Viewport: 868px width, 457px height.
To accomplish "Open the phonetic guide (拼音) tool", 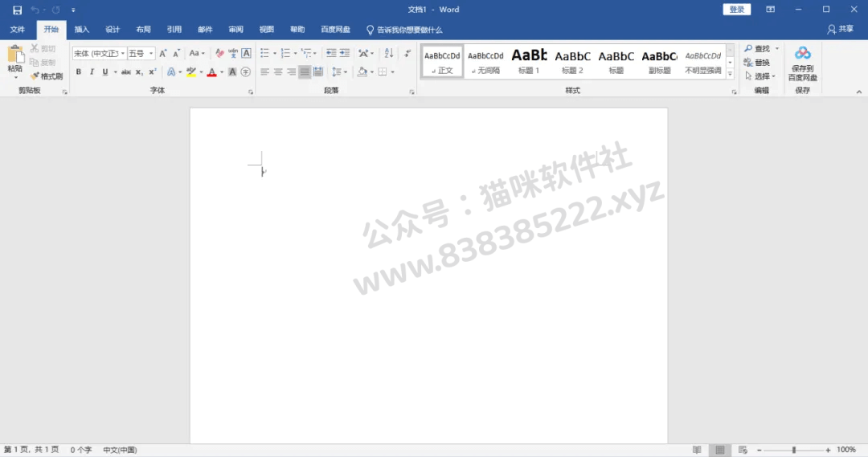I will (233, 54).
